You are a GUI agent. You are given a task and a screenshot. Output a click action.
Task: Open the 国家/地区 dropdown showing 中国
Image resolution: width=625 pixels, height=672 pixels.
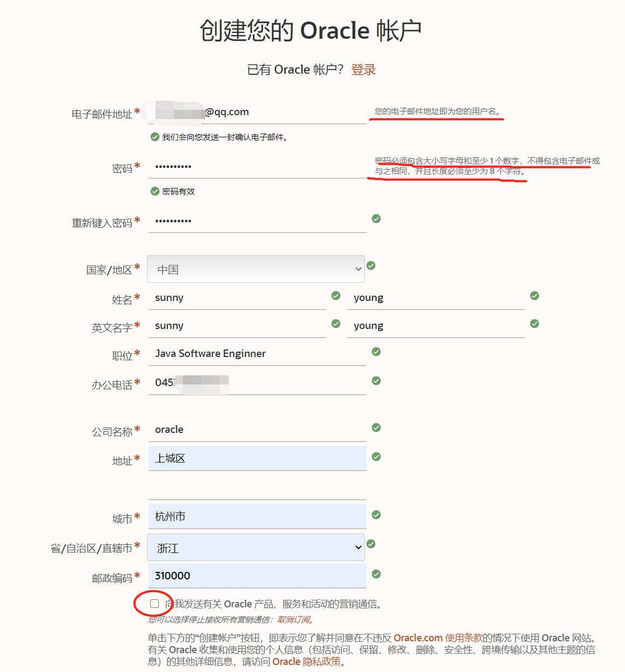pyautogui.click(x=256, y=269)
